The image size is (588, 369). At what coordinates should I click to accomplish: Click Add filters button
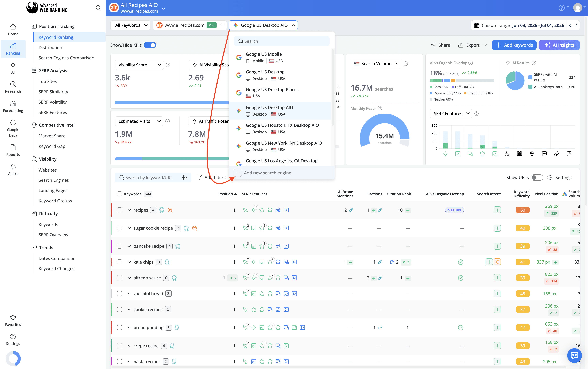(211, 177)
